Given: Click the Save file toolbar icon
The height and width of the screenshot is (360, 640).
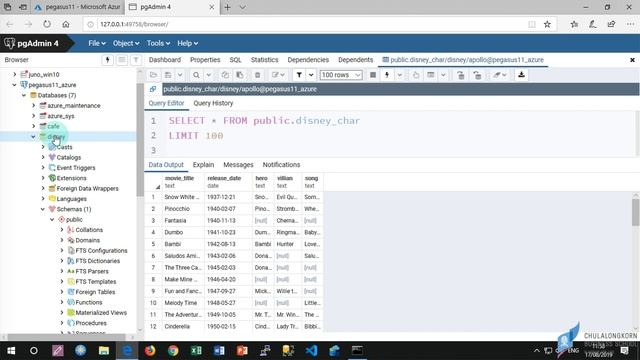Looking at the screenshot, I should (168, 75).
